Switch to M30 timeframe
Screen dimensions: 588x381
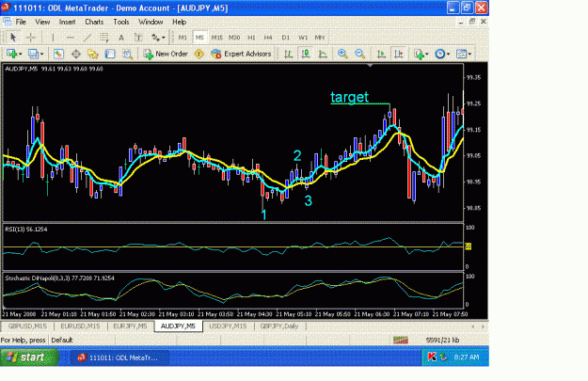tap(234, 38)
